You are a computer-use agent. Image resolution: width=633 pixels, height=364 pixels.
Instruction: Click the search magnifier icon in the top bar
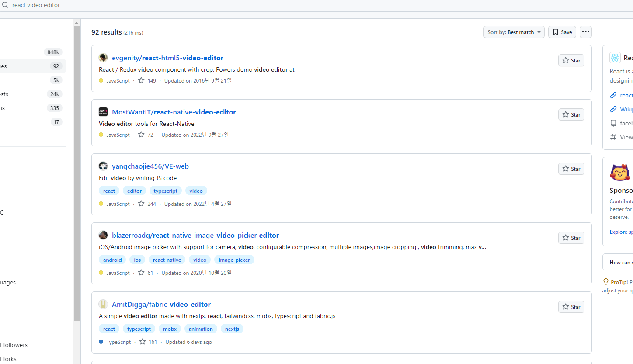click(6, 5)
